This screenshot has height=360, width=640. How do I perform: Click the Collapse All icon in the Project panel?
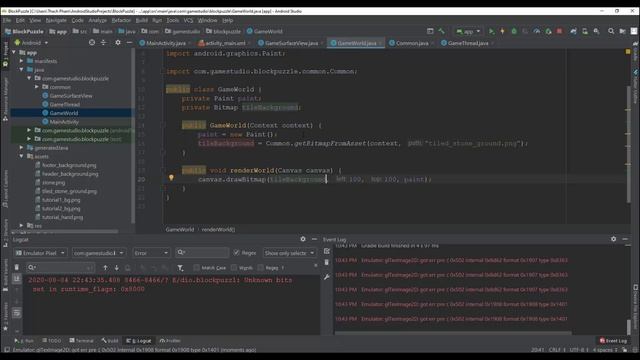coord(104,42)
